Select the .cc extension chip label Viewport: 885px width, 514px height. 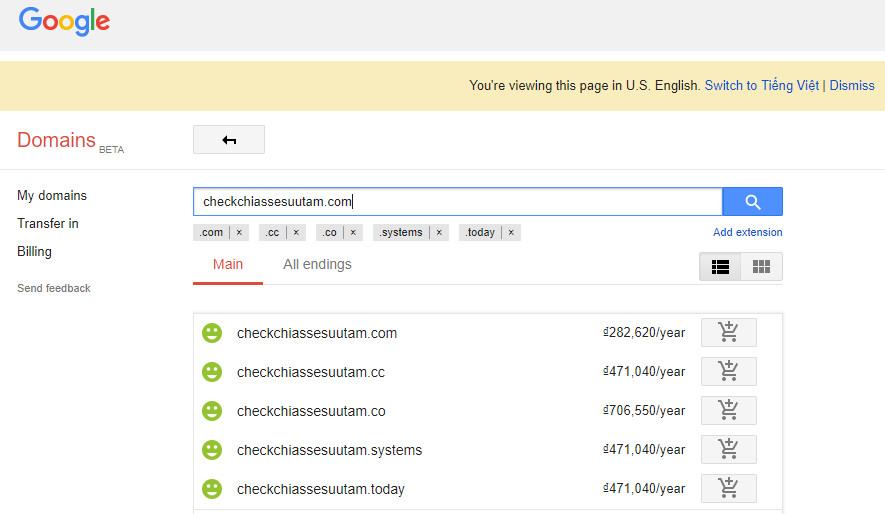(273, 232)
